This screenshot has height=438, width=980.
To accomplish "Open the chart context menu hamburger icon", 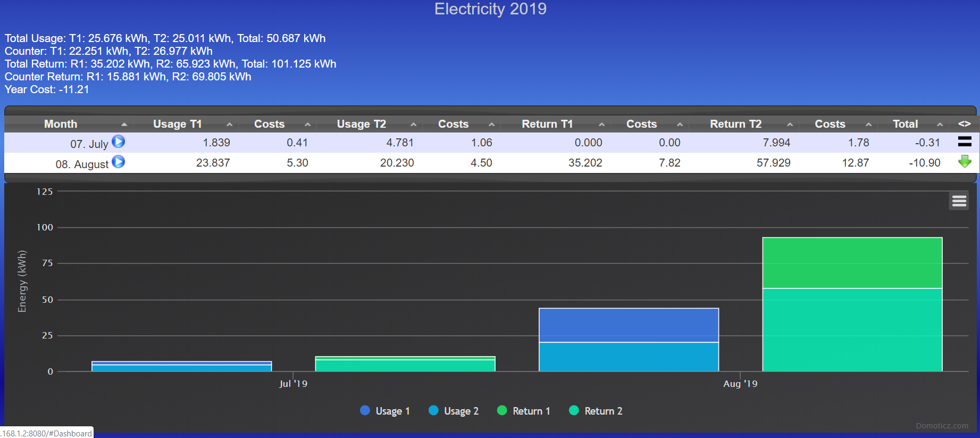I will (959, 201).
